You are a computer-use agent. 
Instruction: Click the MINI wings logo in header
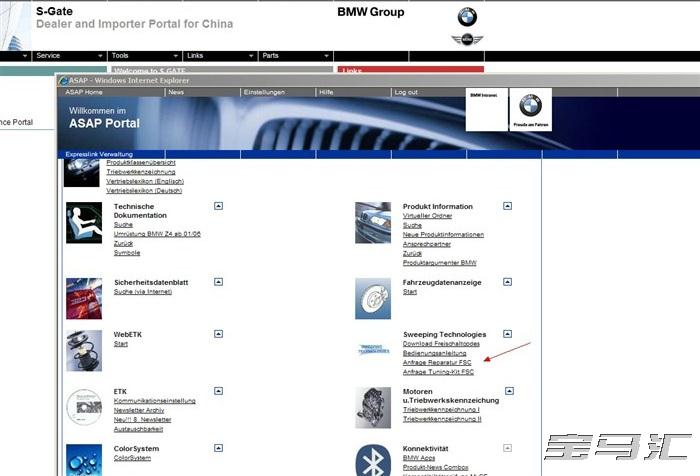(x=467, y=40)
